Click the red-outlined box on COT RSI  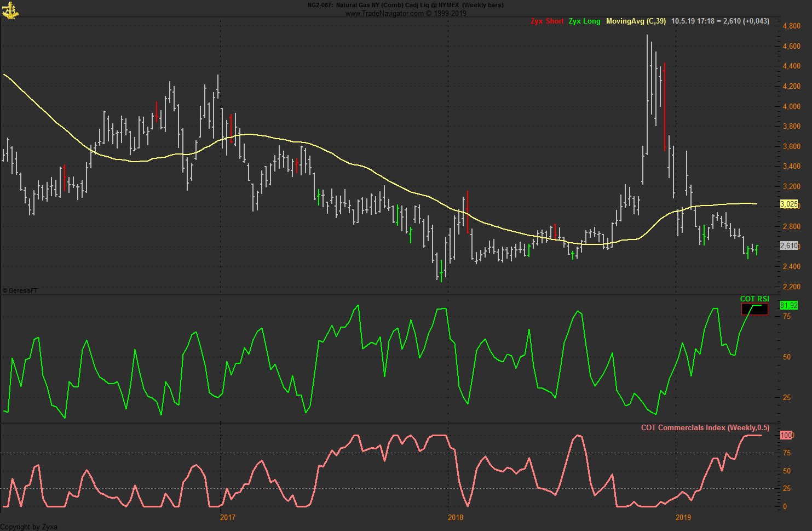tap(755, 310)
